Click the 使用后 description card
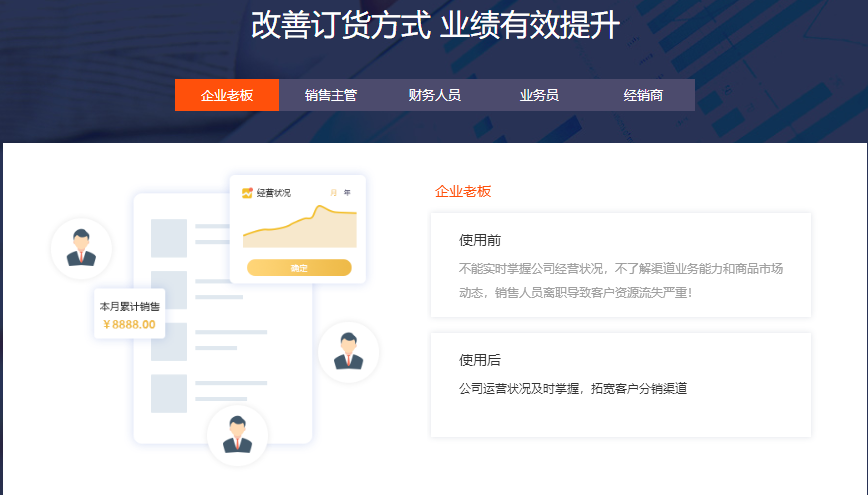This screenshot has width=868, height=495. [x=620, y=385]
